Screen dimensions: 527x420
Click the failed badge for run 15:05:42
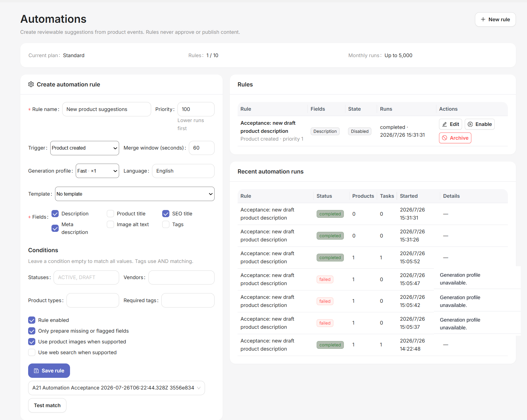tap(325, 301)
